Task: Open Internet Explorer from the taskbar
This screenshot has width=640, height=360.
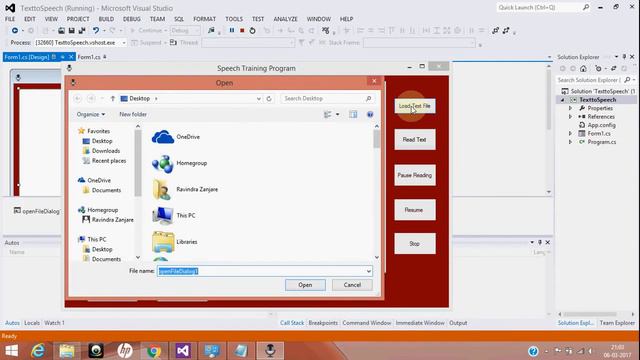Action: point(38,351)
